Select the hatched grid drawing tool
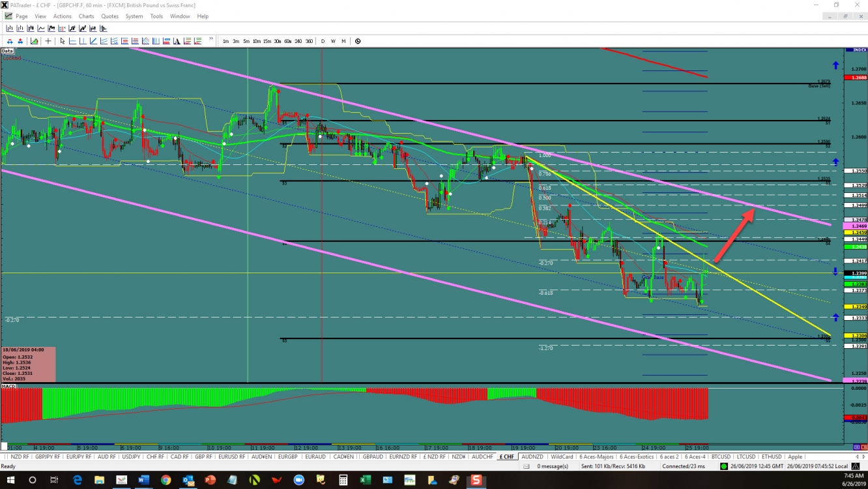Image resolution: width=868 pixels, height=489 pixels. point(145,41)
